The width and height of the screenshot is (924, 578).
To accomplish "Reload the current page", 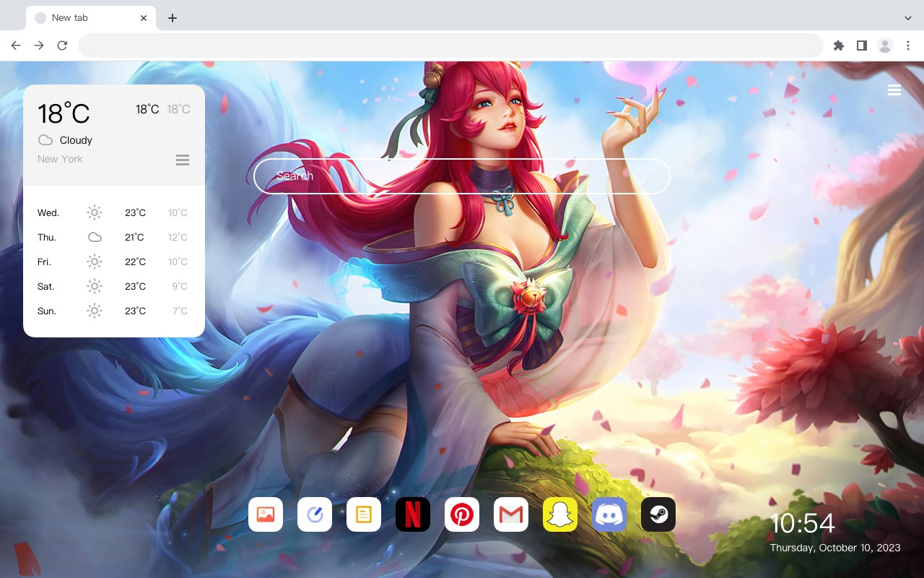I will [62, 46].
